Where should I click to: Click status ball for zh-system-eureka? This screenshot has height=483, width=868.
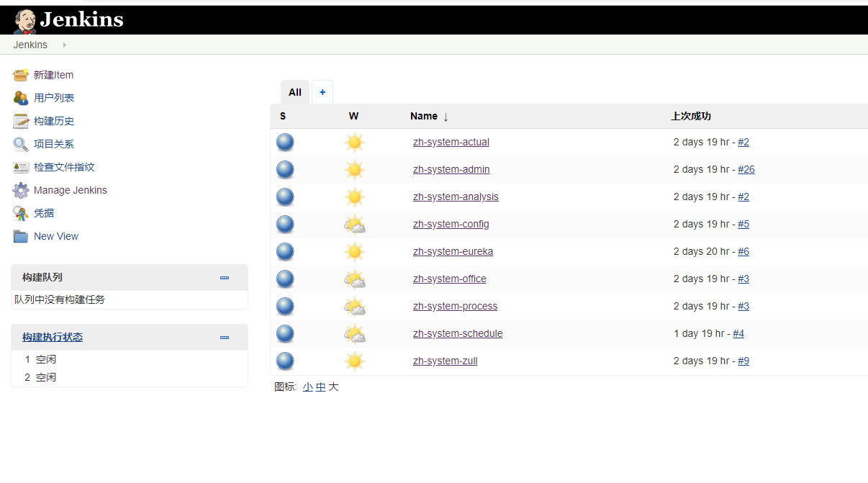coord(285,252)
